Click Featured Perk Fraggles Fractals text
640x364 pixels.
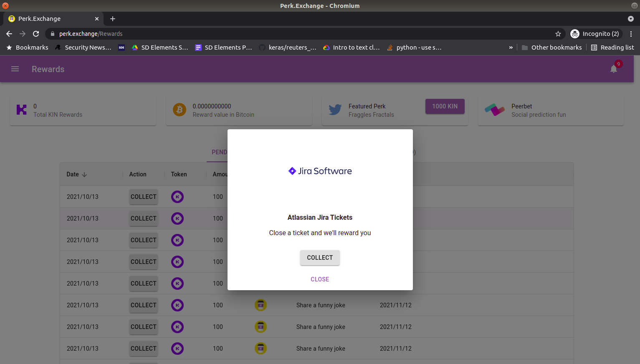(371, 110)
